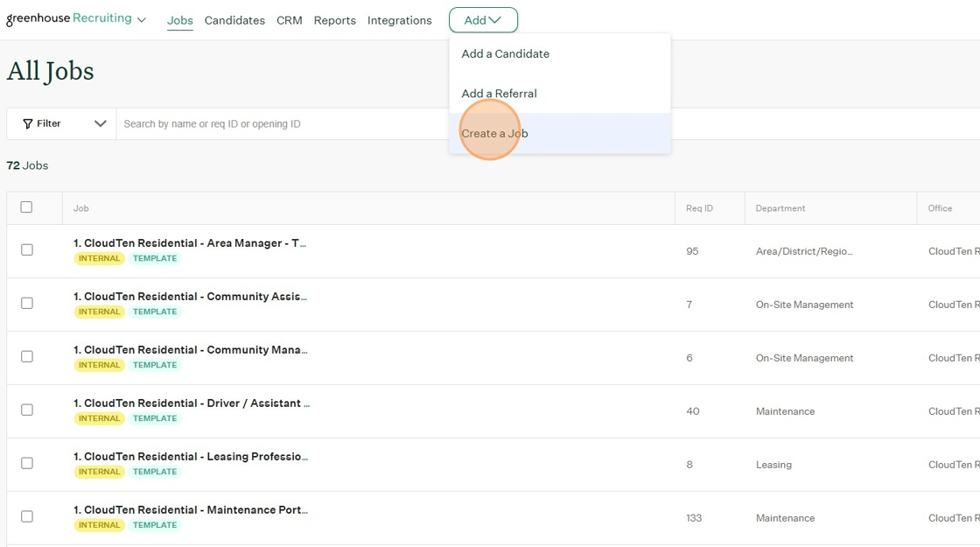Image resolution: width=980 pixels, height=547 pixels.
Task: Select Req ID value 40
Action: (x=692, y=411)
